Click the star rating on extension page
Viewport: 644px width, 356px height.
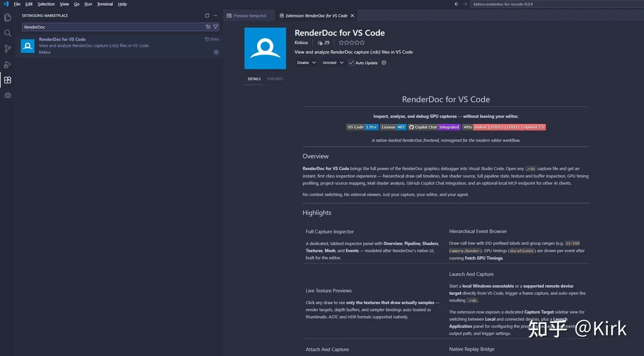(352, 43)
